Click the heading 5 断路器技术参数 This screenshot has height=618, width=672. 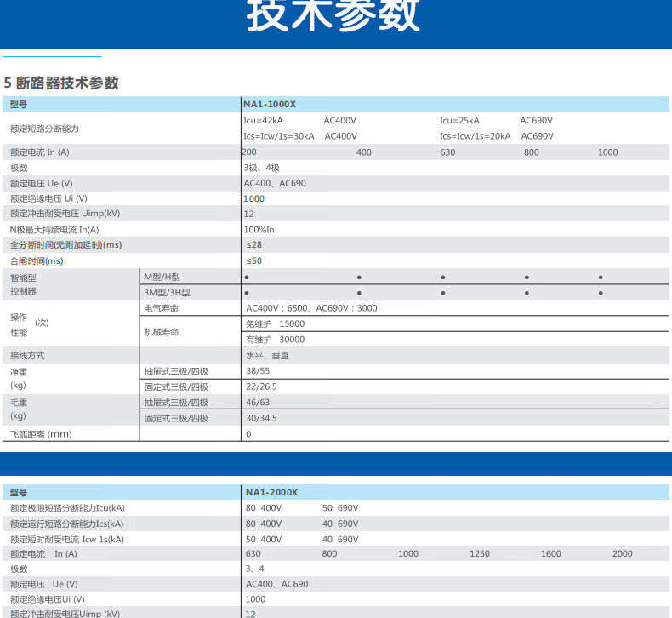[x=61, y=83]
